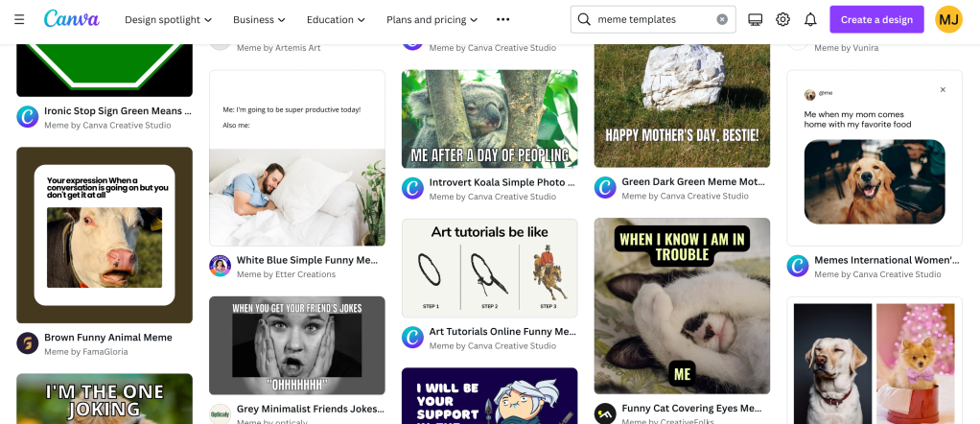Click the search magnifier icon
Viewport: 980px width, 424px height.
coord(583,19)
